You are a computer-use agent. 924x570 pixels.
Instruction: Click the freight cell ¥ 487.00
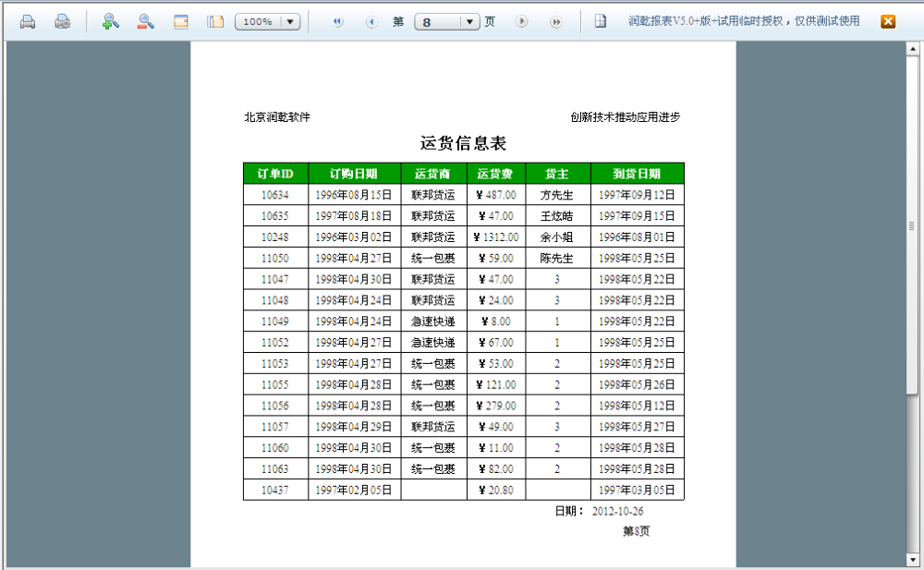[496, 195]
